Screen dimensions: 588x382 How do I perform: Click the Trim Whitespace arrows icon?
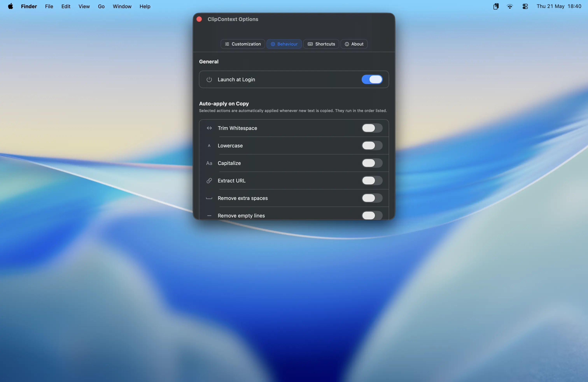(209, 128)
